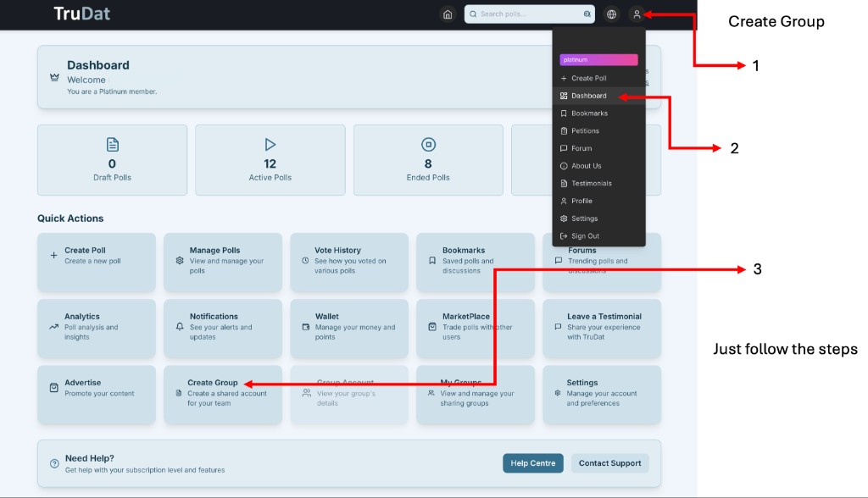
Task: Click the speech bubble icon on Forums card
Action: pos(558,260)
